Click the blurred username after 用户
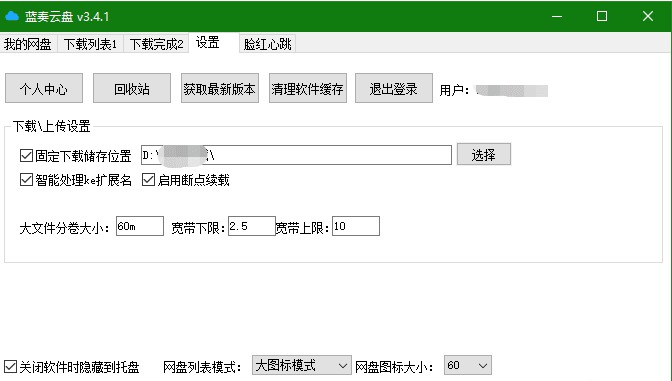 coord(512,90)
